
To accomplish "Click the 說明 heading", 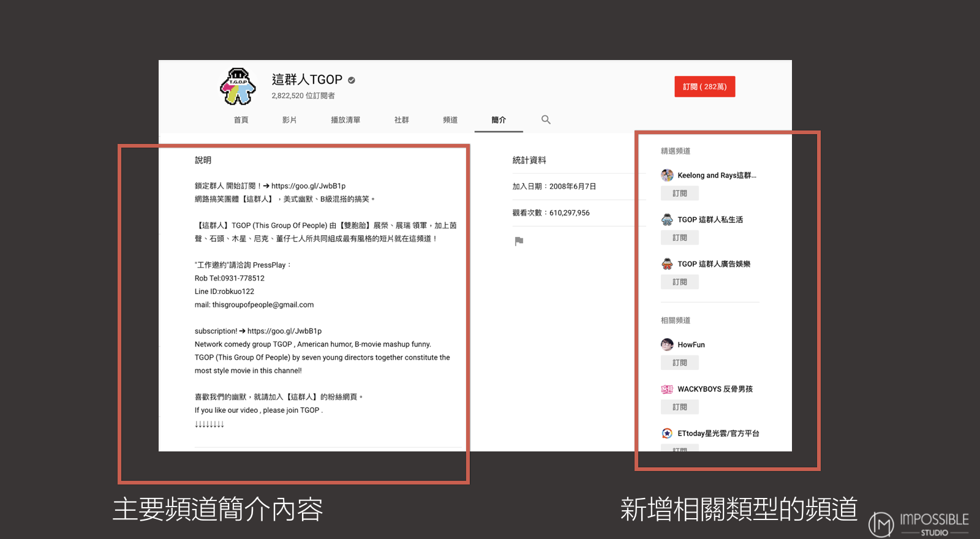I will [x=203, y=160].
